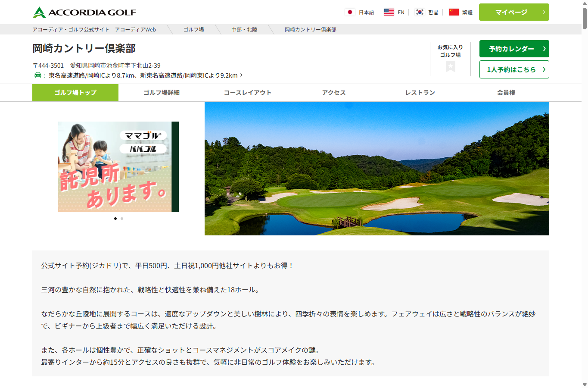The width and height of the screenshot is (588, 388).
Task: Click the お気に入りゴルフ場 label
Action: click(x=451, y=51)
